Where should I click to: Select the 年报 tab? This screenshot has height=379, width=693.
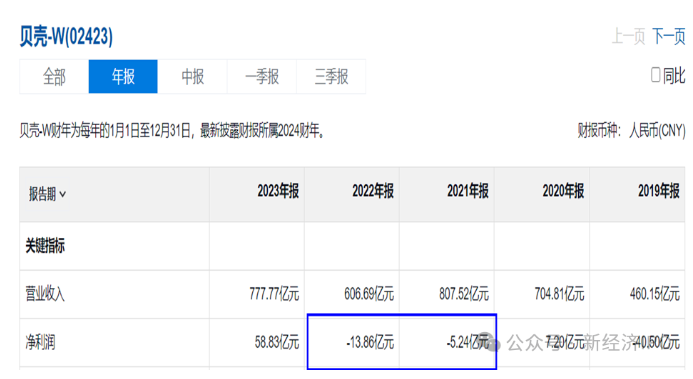point(123,76)
